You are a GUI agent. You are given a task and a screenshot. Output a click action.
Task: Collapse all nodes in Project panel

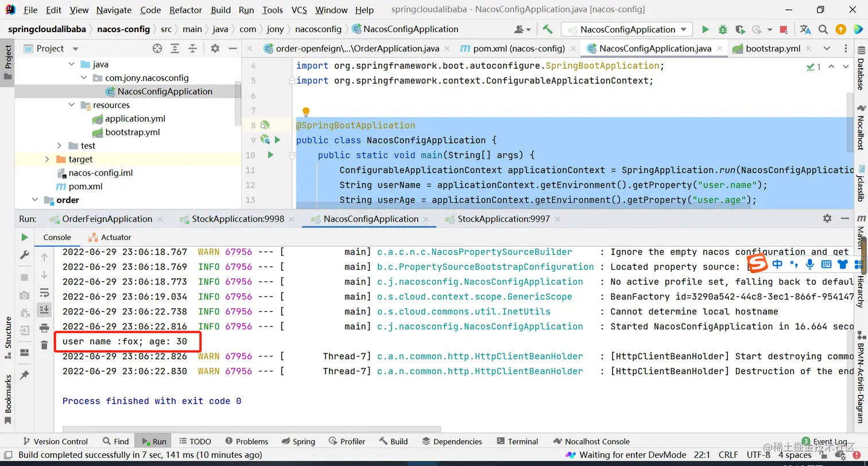[x=193, y=49]
